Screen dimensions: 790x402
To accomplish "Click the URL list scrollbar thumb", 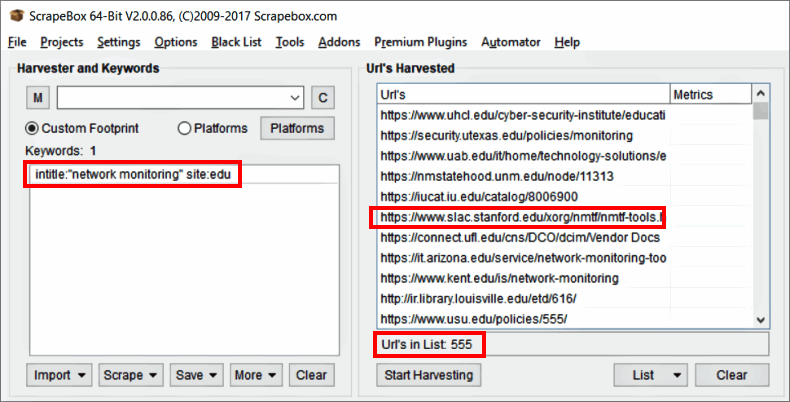I will (761, 111).
